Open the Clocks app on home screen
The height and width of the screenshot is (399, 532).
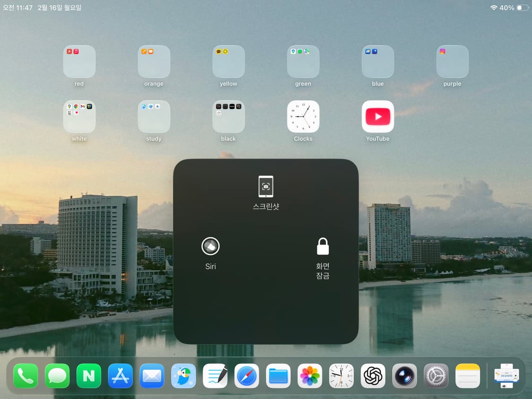[x=303, y=117]
